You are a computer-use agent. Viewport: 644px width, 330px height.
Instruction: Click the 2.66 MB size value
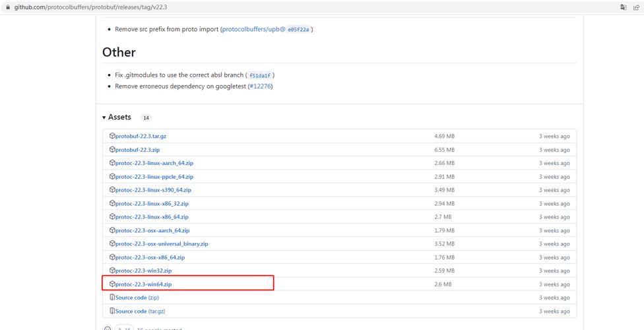click(x=444, y=163)
